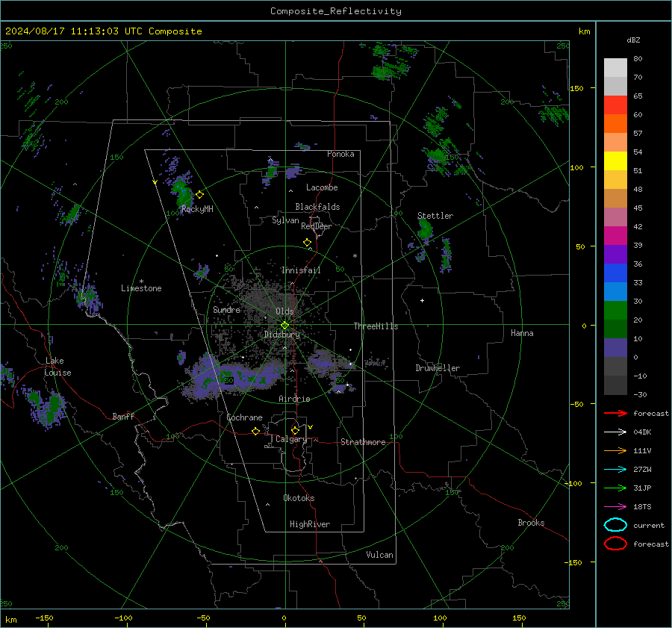Click the orange swatch between 60 and 57 dBZ

click(x=615, y=124)
